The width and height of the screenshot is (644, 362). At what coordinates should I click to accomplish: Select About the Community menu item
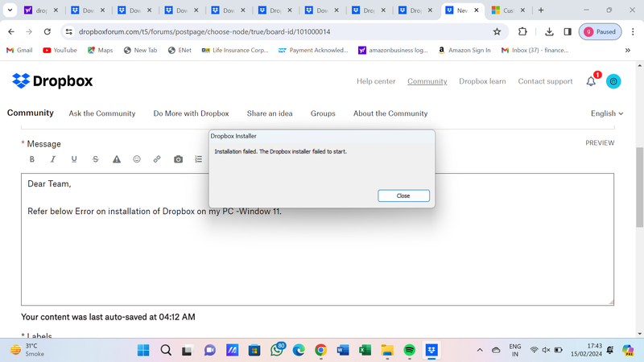(390, 113)
